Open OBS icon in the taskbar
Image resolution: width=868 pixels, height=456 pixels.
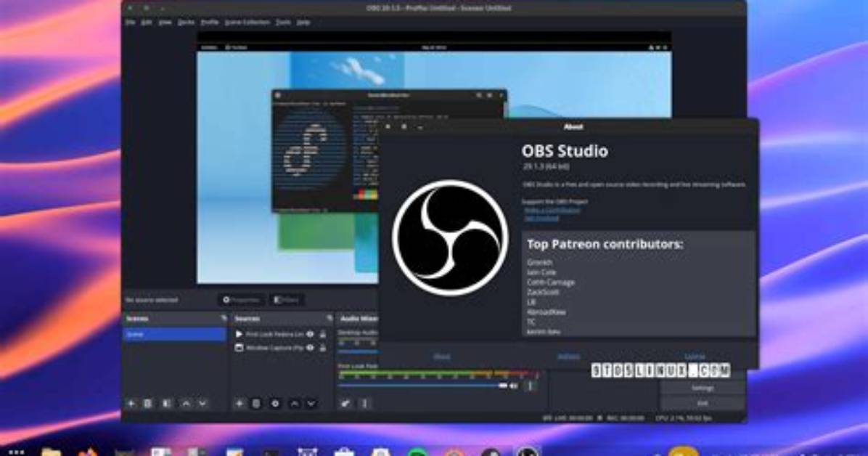tap(526, 451)
